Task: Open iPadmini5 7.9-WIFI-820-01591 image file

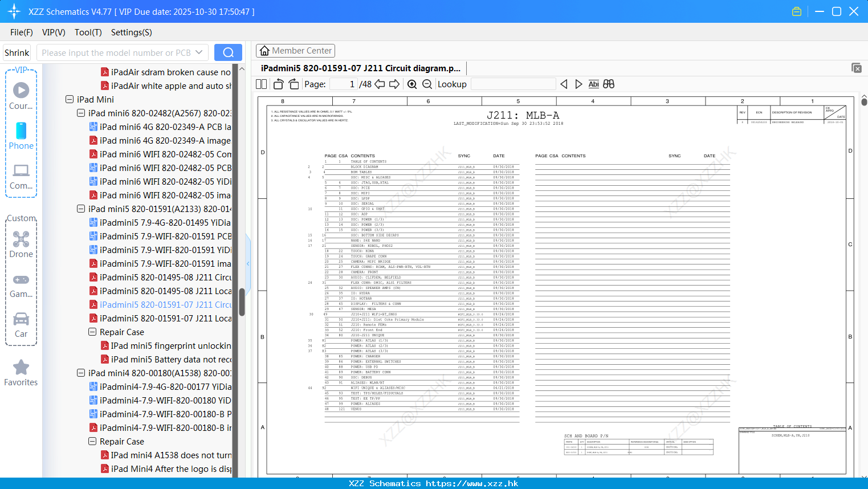Action: 160,263
